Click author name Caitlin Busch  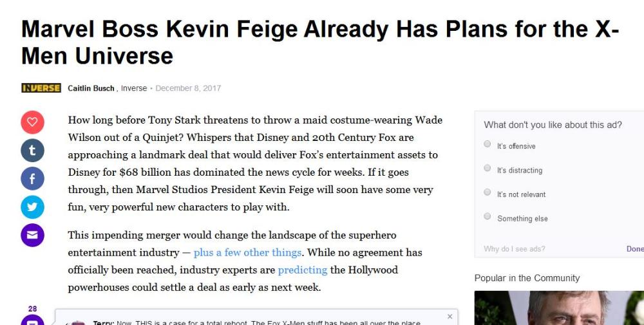[91, 88]
